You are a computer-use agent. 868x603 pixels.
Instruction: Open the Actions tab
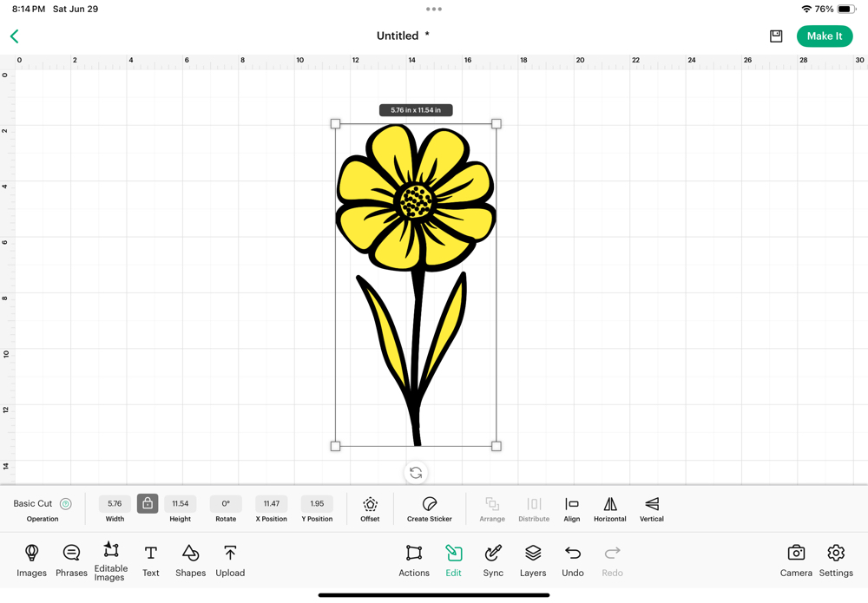pos(414,561)
